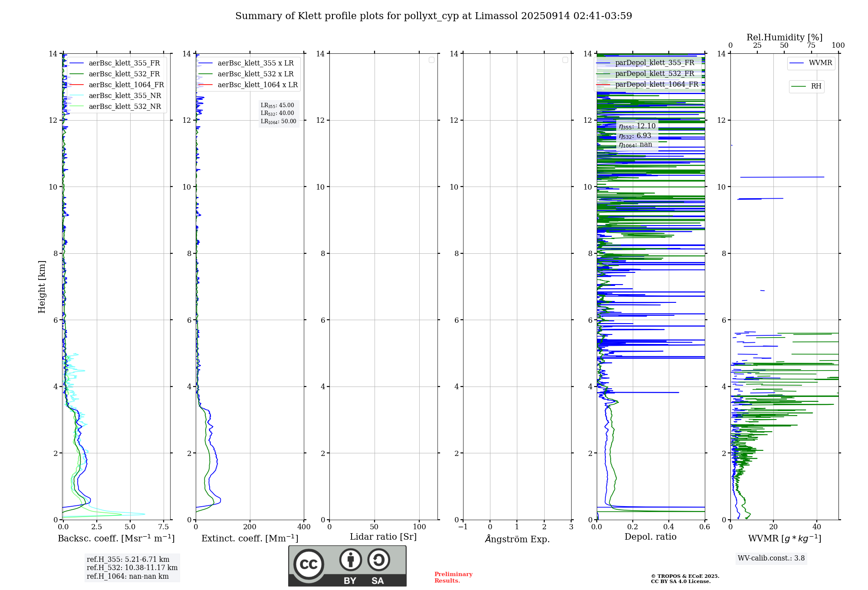The image size is (868, 590).
Task: Select aerBsc_klett_1064_FR legend entry
Action: tap(116, 85)
